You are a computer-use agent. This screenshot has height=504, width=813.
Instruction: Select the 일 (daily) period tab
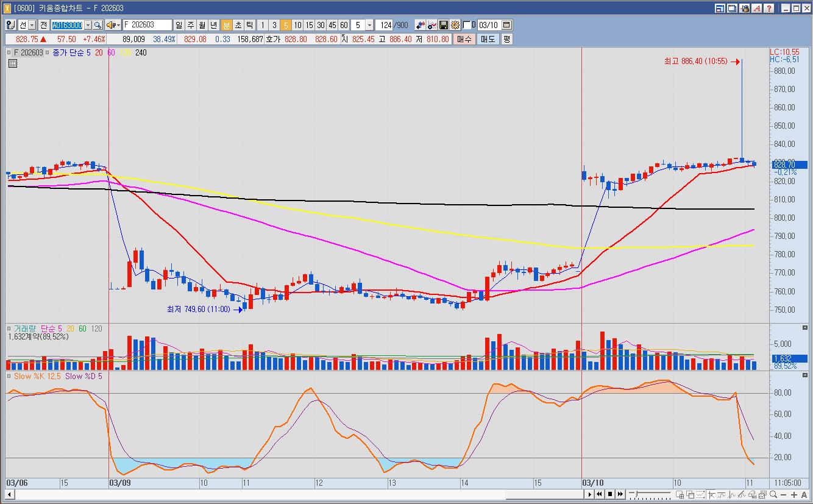click(x=179, y=25)
